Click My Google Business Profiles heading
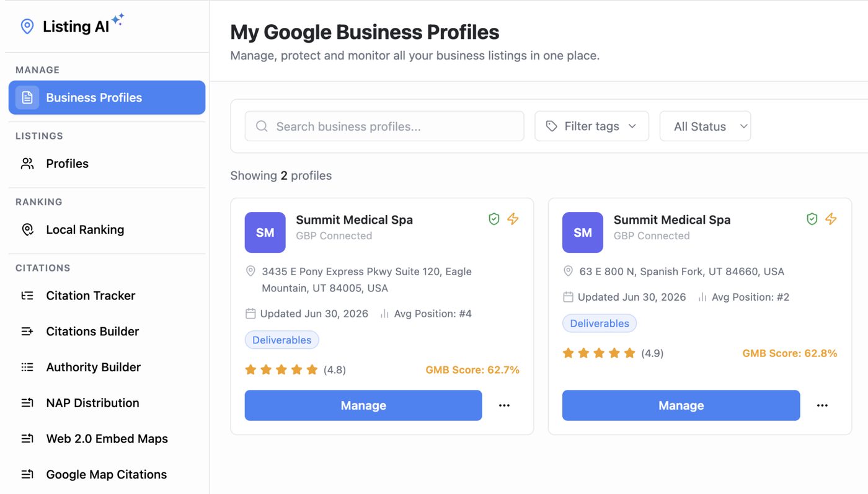The width and height of the screenshot is (868, 494). [365, 32]
